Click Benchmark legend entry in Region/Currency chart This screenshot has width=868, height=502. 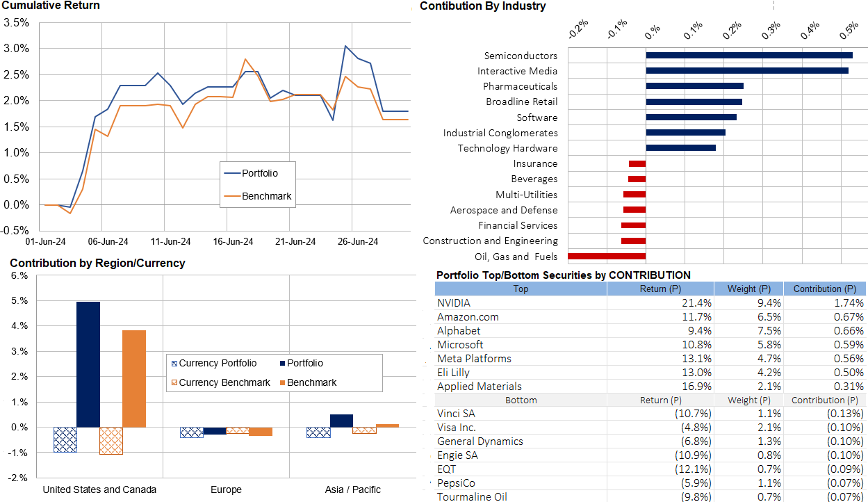[306, 382]
